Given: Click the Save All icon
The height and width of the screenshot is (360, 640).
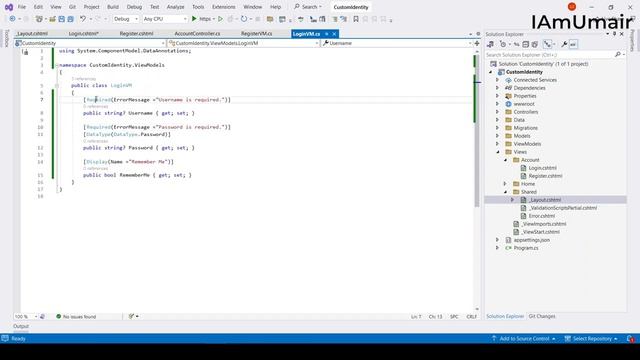Looking at the screenshot, I should (71, 19).
